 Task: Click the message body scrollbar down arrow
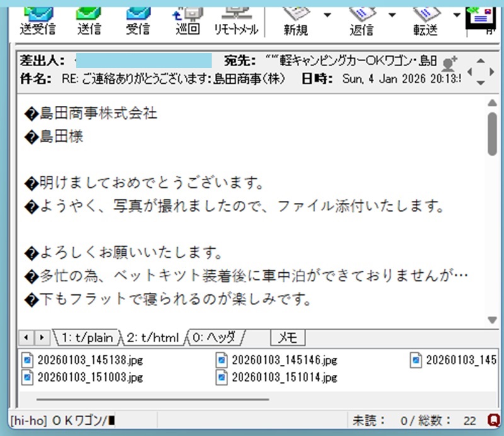click(493, 320)
